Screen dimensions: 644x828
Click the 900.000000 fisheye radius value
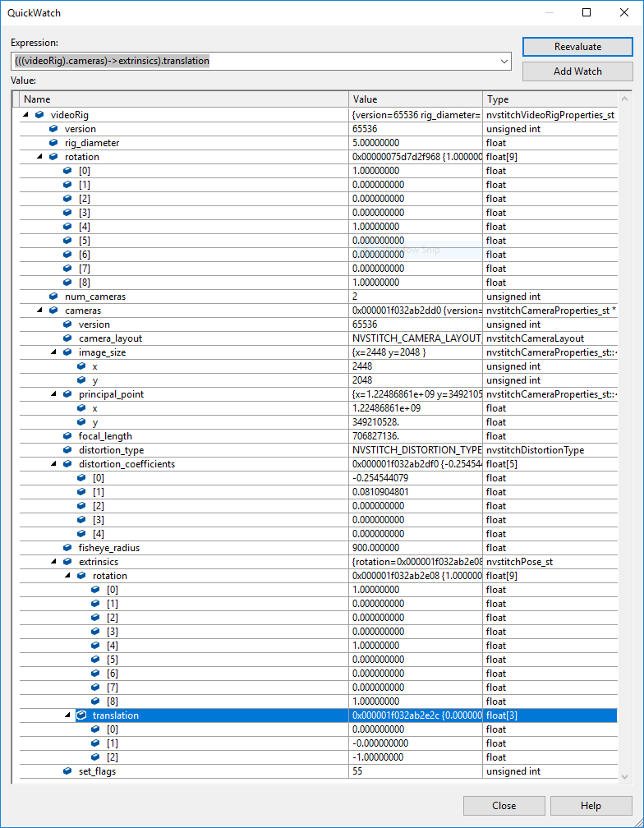tap(376, 548)
